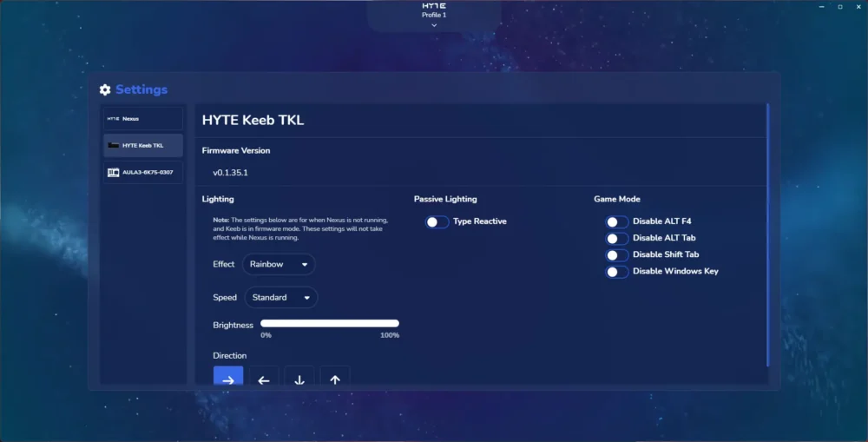Image resolution: width=868 pixels, height=442 pixels.
Task: Toggle Disable Shift Tab switch
Action: [616, 254]
